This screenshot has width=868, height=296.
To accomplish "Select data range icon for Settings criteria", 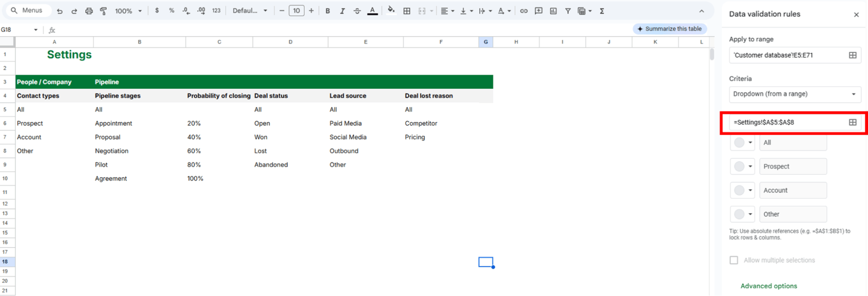I will (x=853, y=122).
